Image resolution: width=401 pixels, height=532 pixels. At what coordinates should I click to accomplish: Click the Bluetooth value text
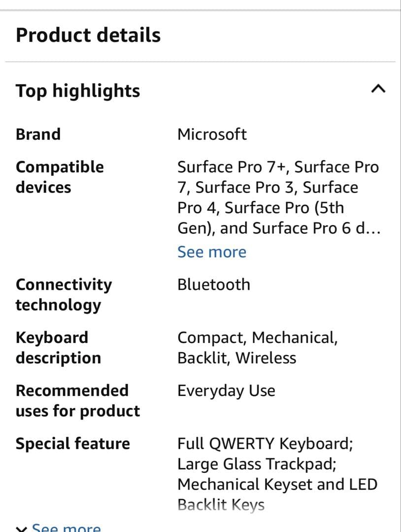214,284
